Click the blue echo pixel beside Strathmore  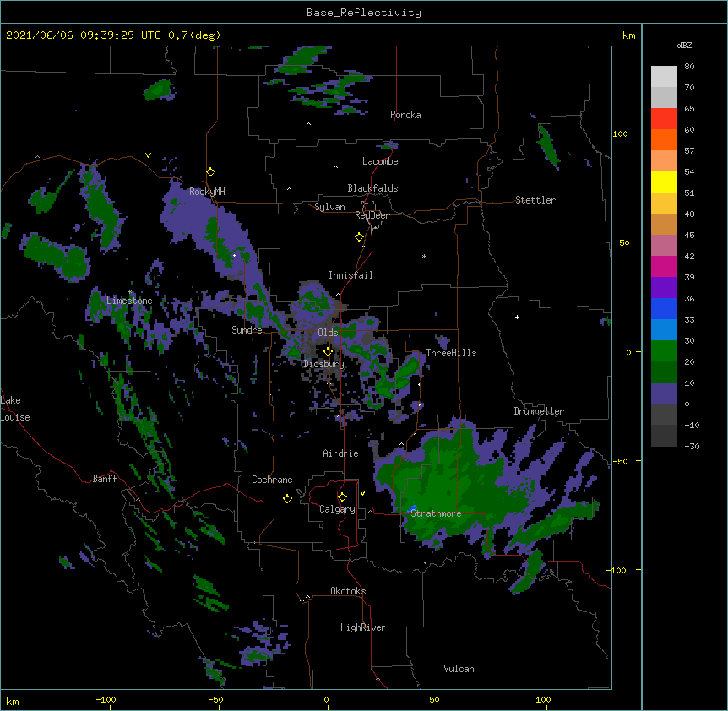(412, 508)
